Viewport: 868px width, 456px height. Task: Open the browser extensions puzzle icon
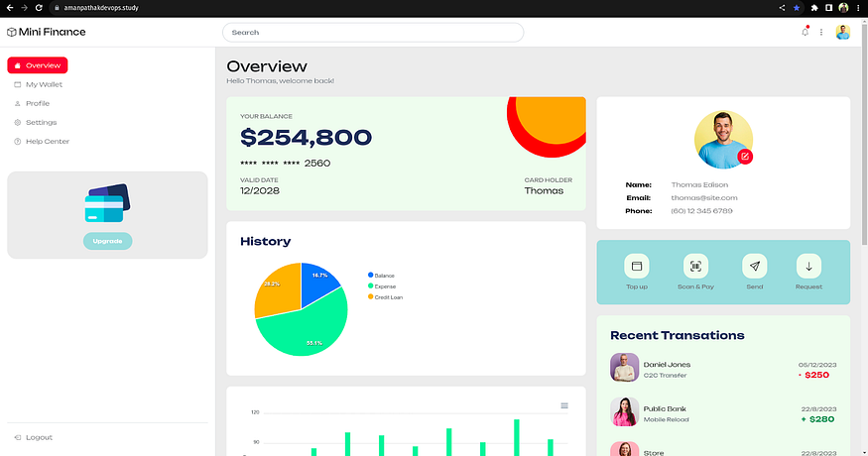[814, 8]
